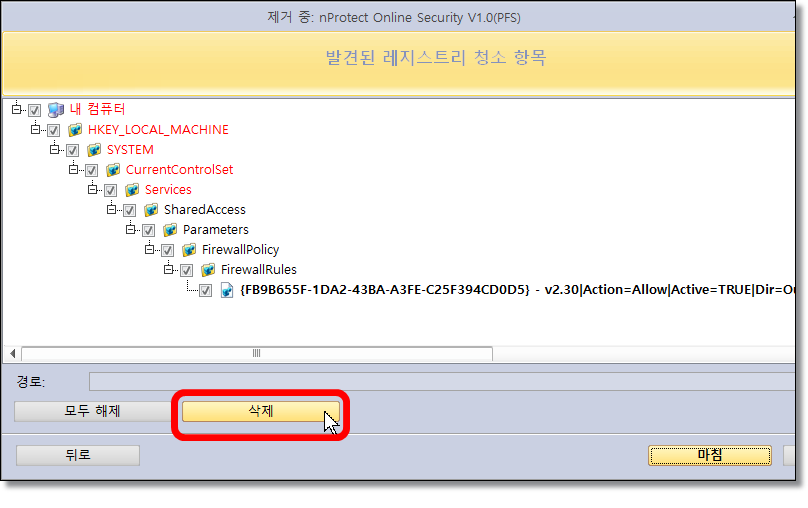Toggle the FirewallPolicy checkbox
Image resolution: width=808 pixels, height=508 pixels.
coord(167,250)
